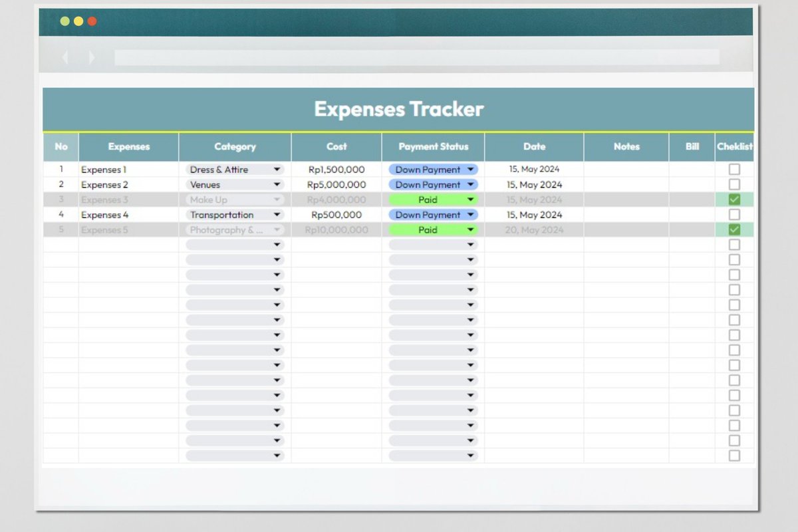The image size is (798, 532).
Task: Tick the last row's checklist box
Action: 734,456
